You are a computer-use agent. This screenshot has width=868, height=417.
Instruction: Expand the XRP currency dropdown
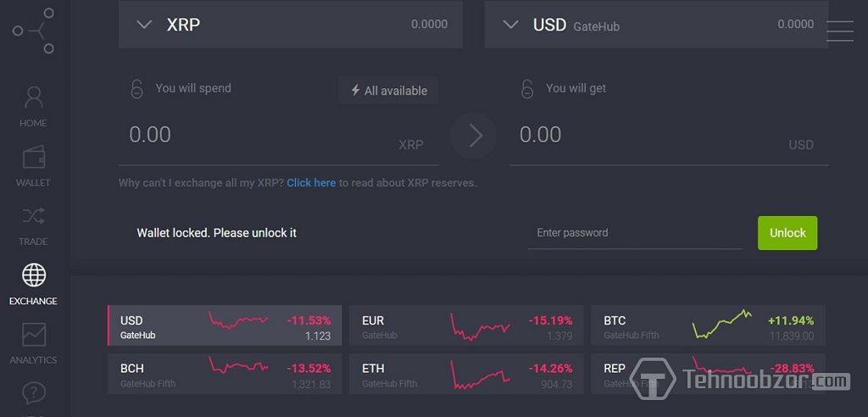pyautogui.click(x=144, y=25)
